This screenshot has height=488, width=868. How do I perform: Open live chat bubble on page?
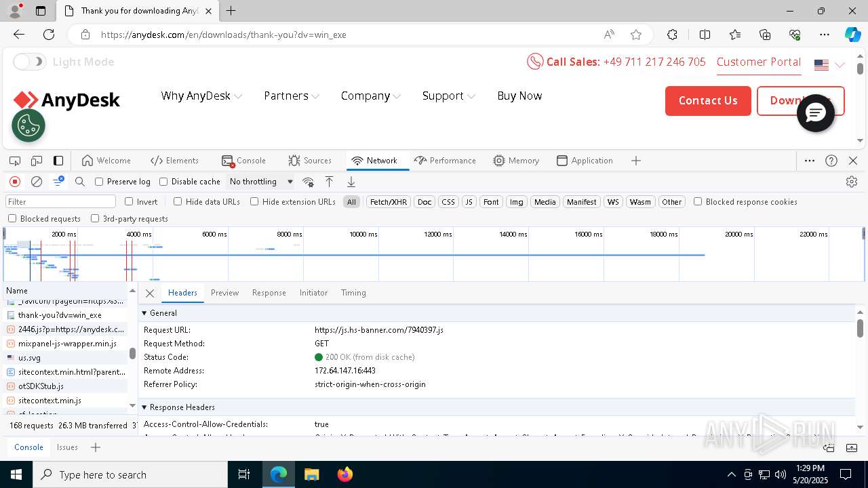[x=815, y=113]
